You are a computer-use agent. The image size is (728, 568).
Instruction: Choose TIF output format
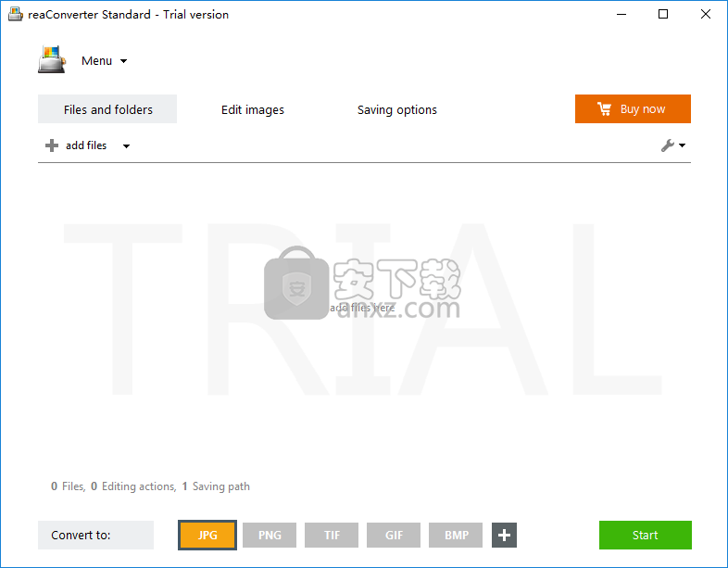332,535
